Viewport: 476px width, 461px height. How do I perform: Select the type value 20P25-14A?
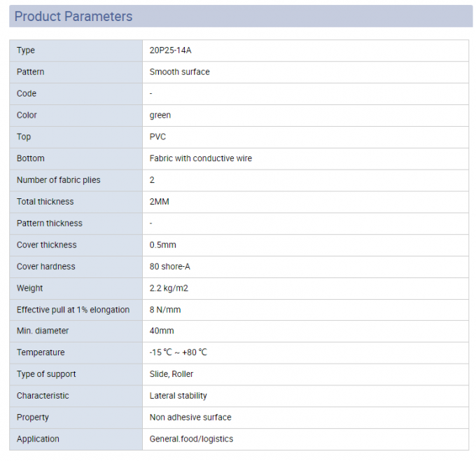[x=170, y=50]
